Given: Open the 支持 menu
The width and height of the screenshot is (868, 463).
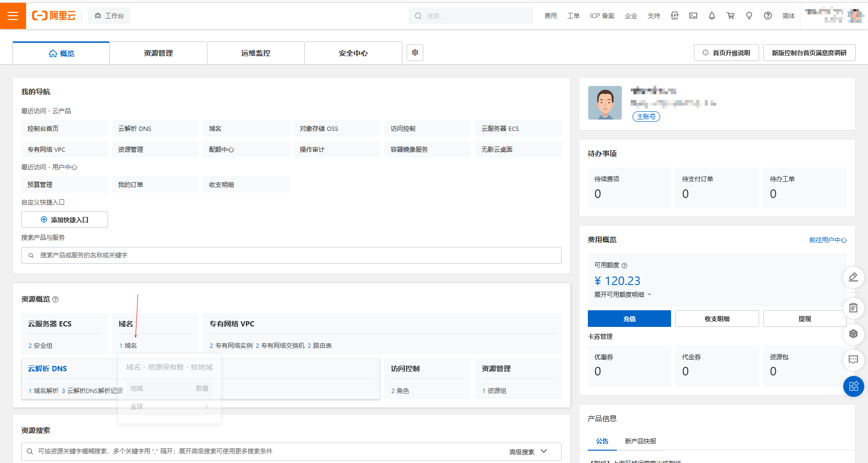Looking at the screenshot, I should 653,16.
